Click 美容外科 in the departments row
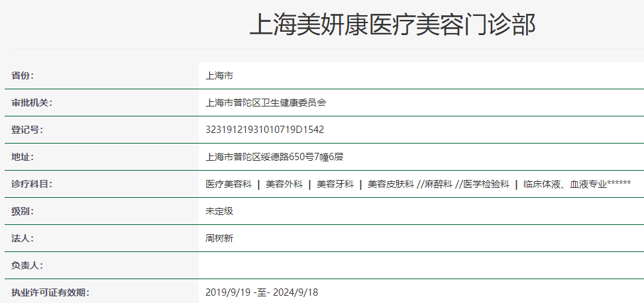 tap(283, 184)
